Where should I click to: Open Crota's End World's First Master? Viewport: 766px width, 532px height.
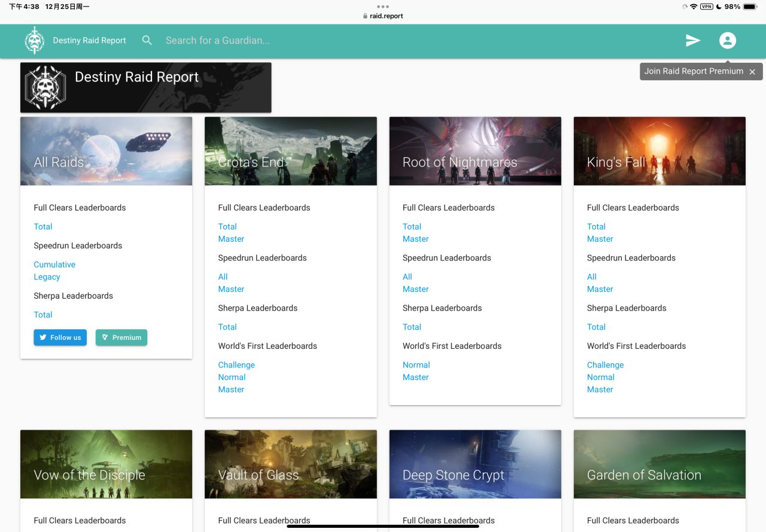click(231, 390)
